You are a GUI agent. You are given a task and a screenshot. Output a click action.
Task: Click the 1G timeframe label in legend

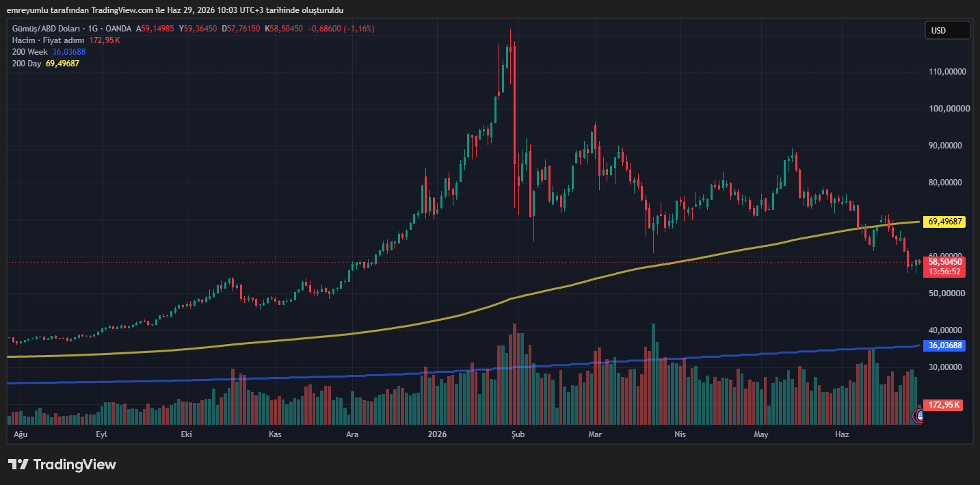[x=92, y=29]
